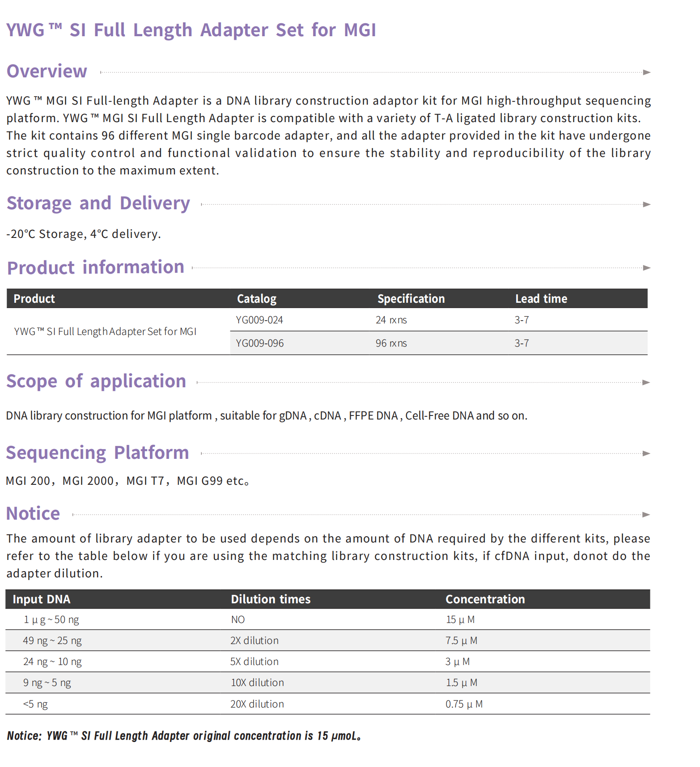Click the 'NO' dilution cell
The image size is (700, 767).
click(238, 620)
